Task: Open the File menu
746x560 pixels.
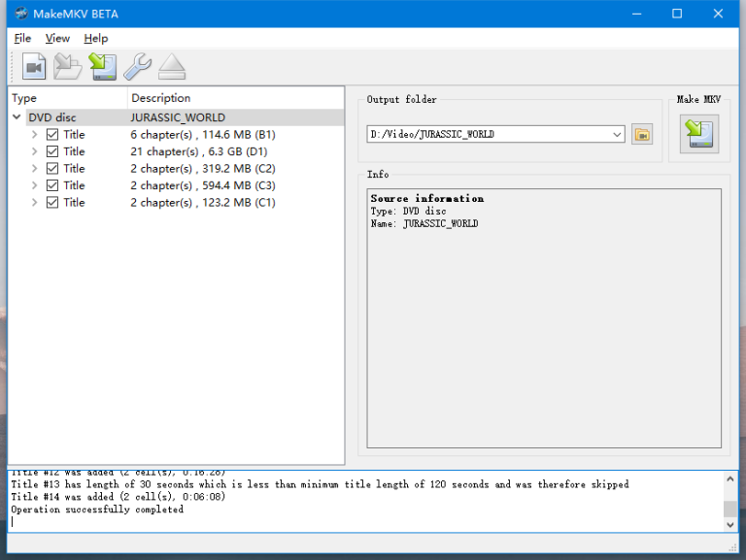Action: tap(22, 39)
